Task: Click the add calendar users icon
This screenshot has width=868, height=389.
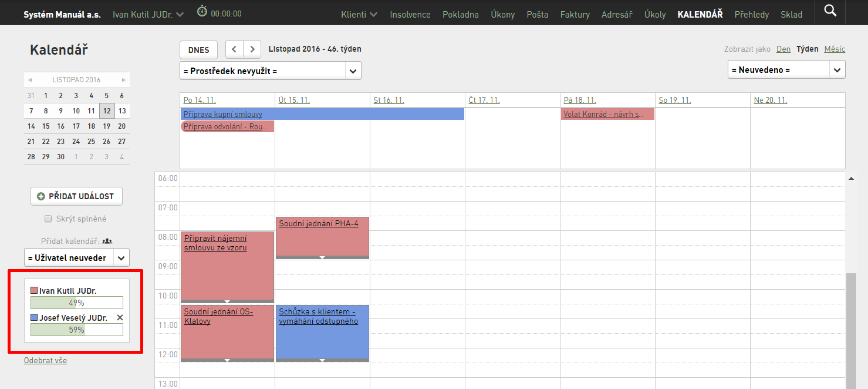Action: [107, 241]
